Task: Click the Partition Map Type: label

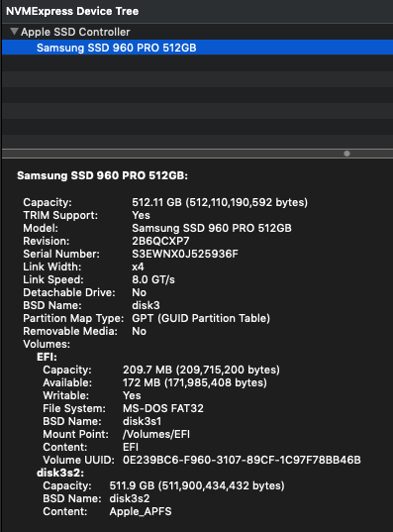Action: tap(73, 318)
